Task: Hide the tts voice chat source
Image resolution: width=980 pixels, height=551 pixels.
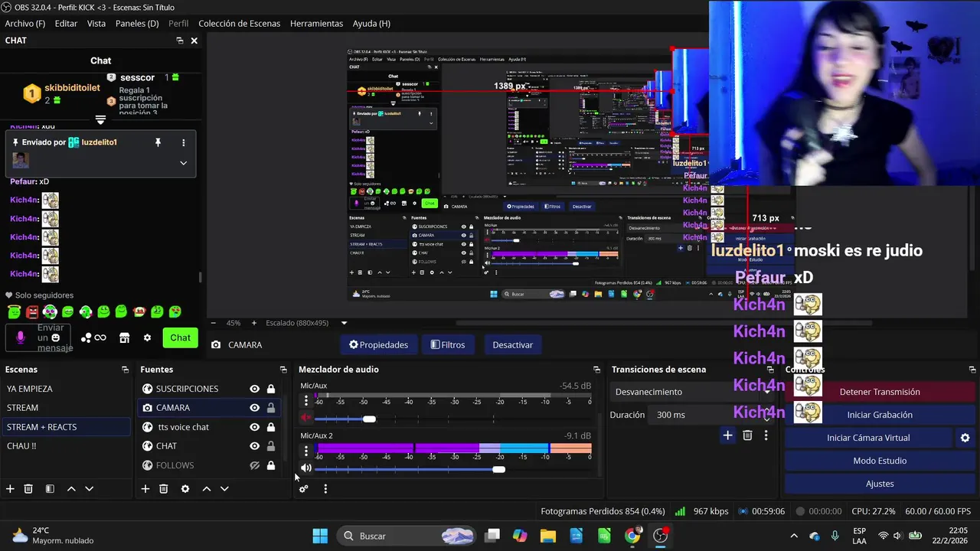Action: tap(254, 427)
